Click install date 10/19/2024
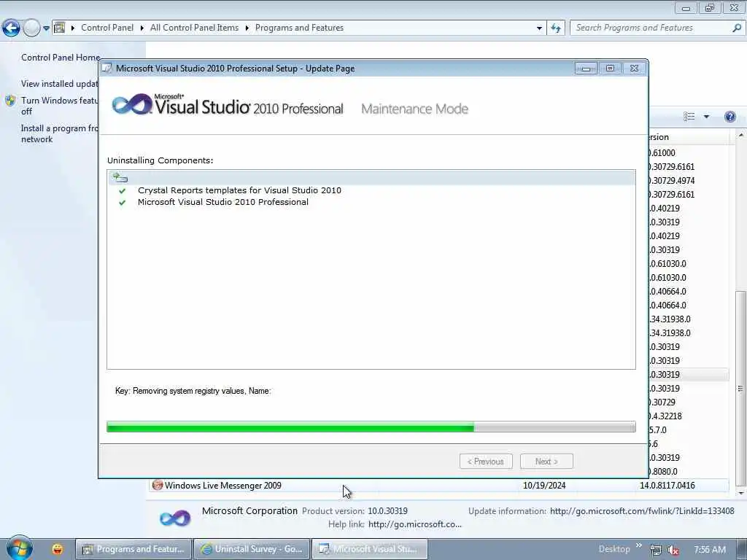This screenshot has height=560, width=747. [x=544, y=486]
